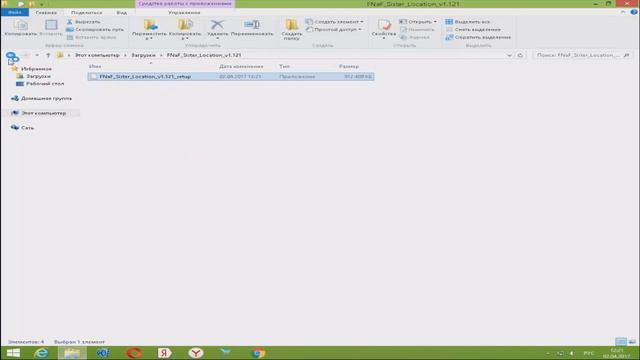Viewport: 640px width, 360px height.
Task: Click the File Explorer taskbar icon
Action: tap(72, 353)
